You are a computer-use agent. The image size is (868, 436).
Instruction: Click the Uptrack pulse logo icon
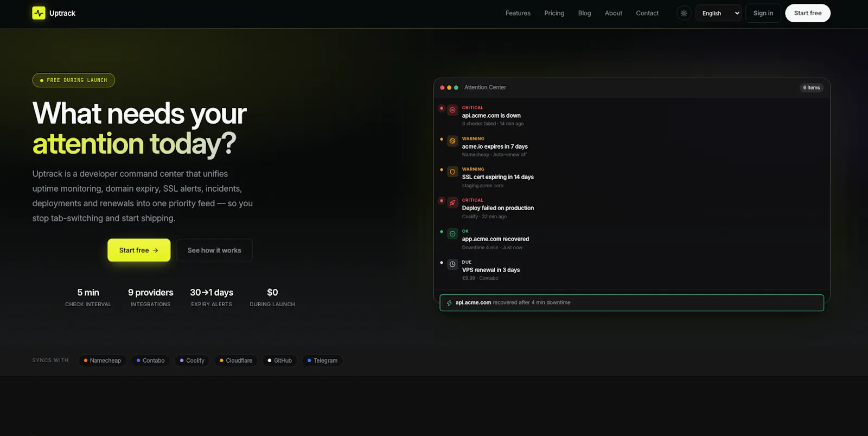pyautogui.click(x=39, y=13)
